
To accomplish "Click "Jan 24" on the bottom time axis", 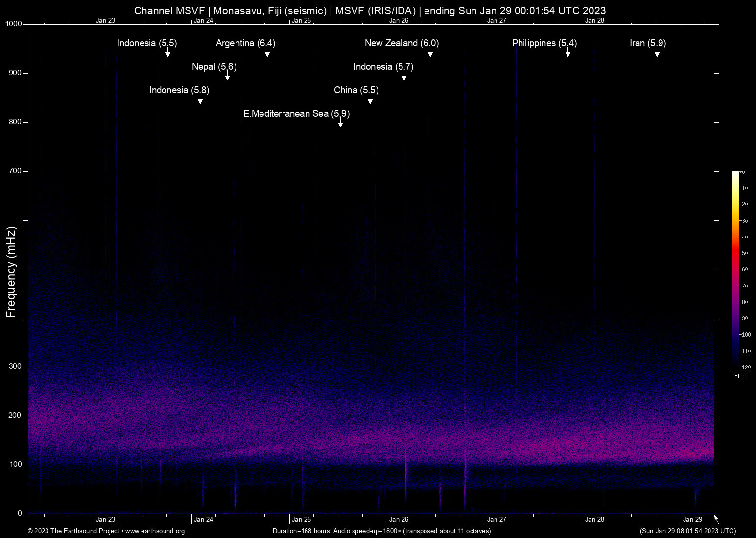I will pyautogui.click(x=204, y=520).
